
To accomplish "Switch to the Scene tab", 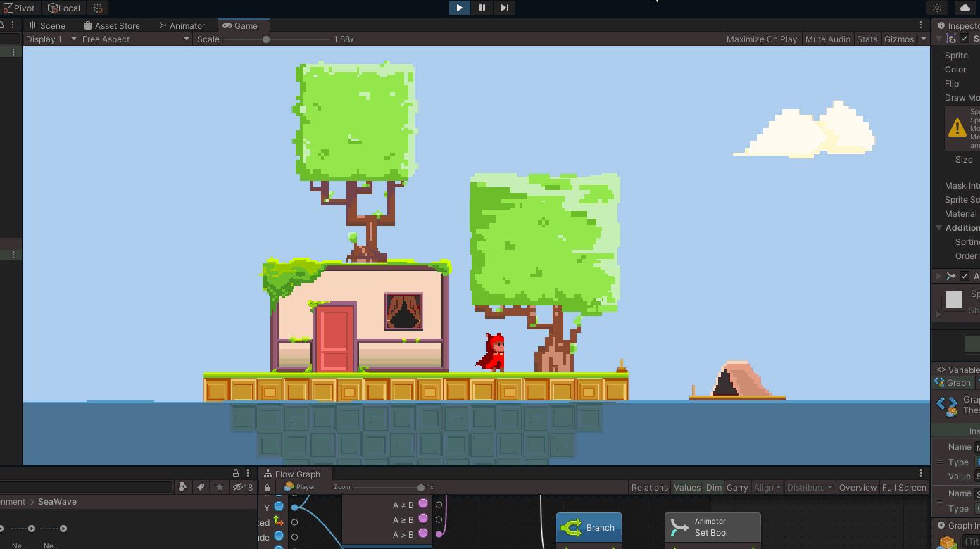I will (46, 25).
